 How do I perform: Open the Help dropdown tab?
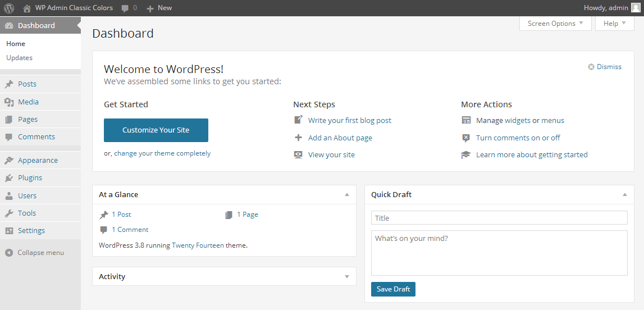pos(614,24)
